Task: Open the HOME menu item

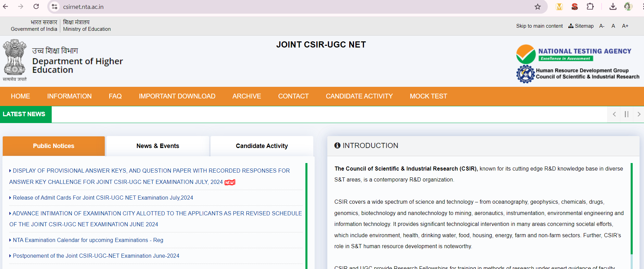Action: 21,96
